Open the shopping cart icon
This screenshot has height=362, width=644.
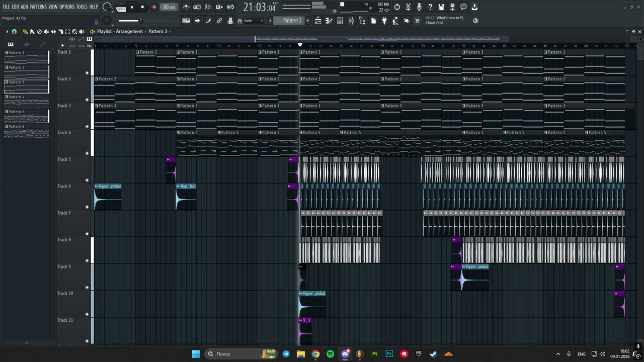coord(417,21)
